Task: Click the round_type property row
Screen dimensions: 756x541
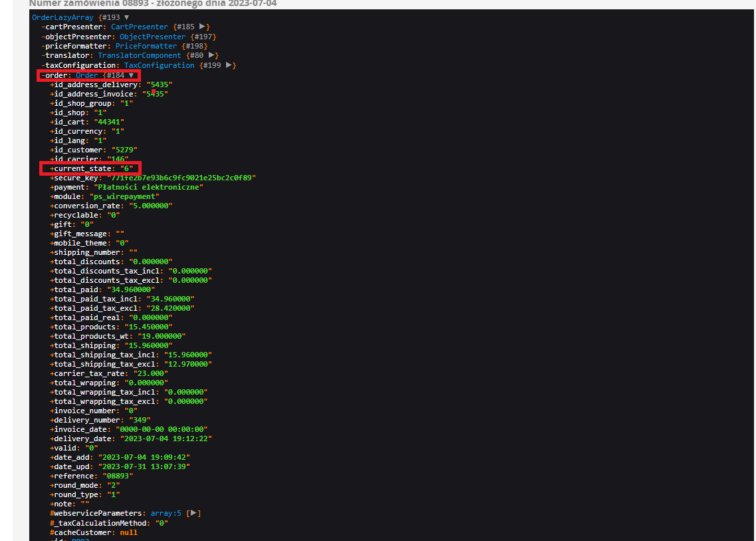Action: point(85,494)
